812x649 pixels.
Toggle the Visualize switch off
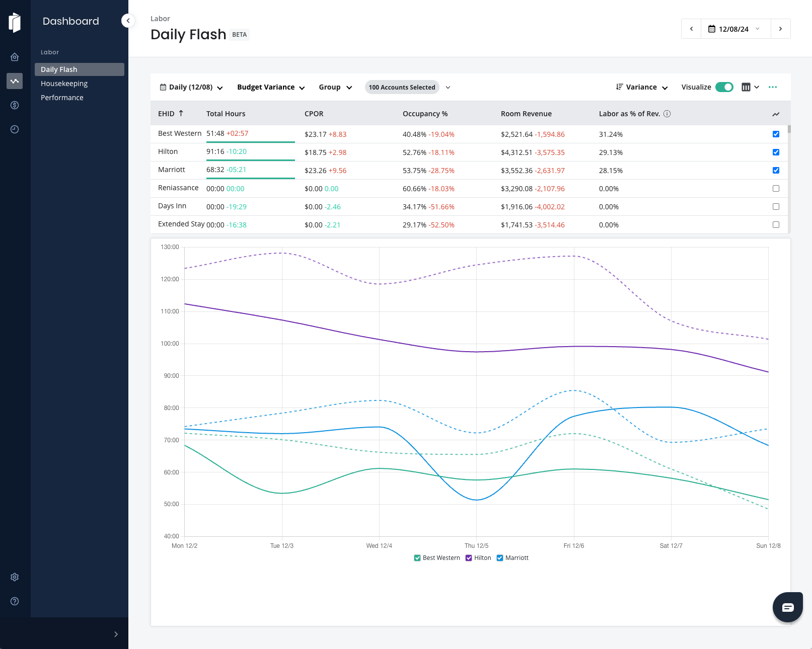[x=724, y=87]
